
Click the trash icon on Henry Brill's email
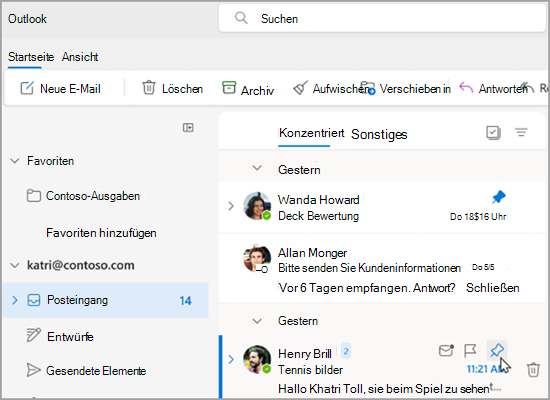coord(533,370)
